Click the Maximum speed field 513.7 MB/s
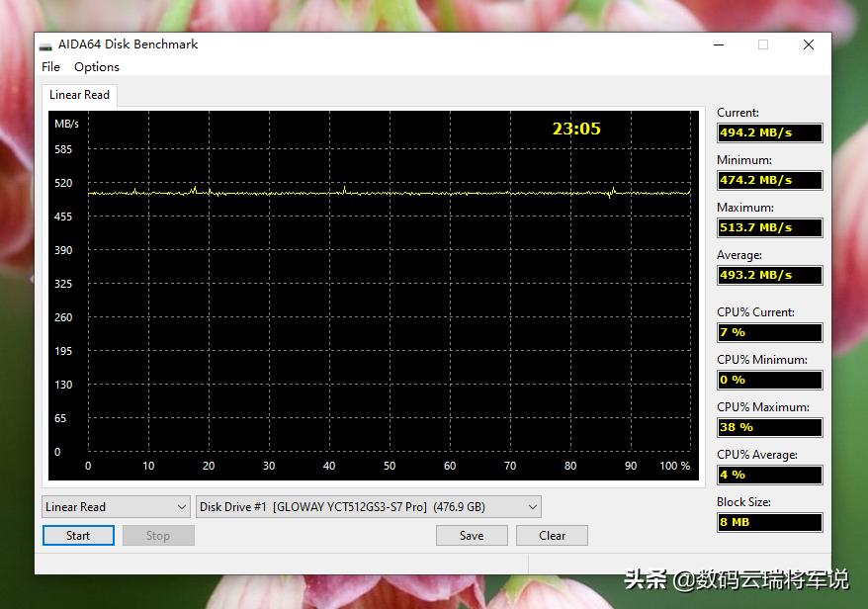Screen dimensions: 868x609 769,227
